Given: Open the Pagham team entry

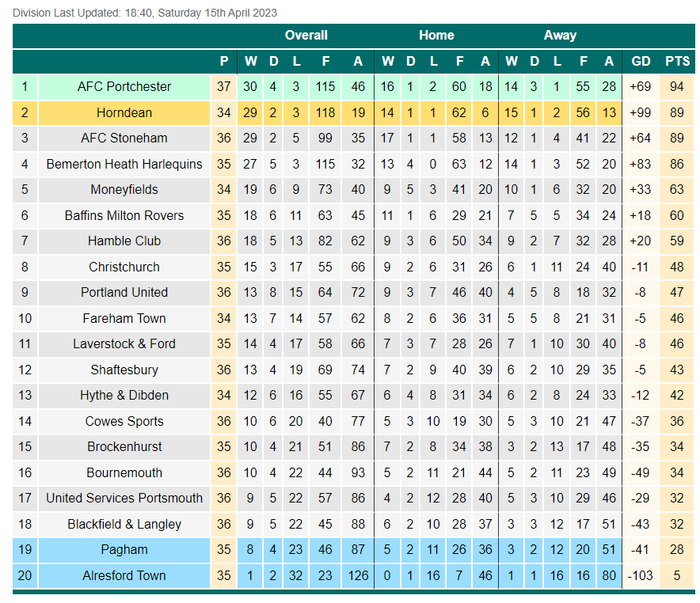Looking at the screenshot, I should click(124, 549).
